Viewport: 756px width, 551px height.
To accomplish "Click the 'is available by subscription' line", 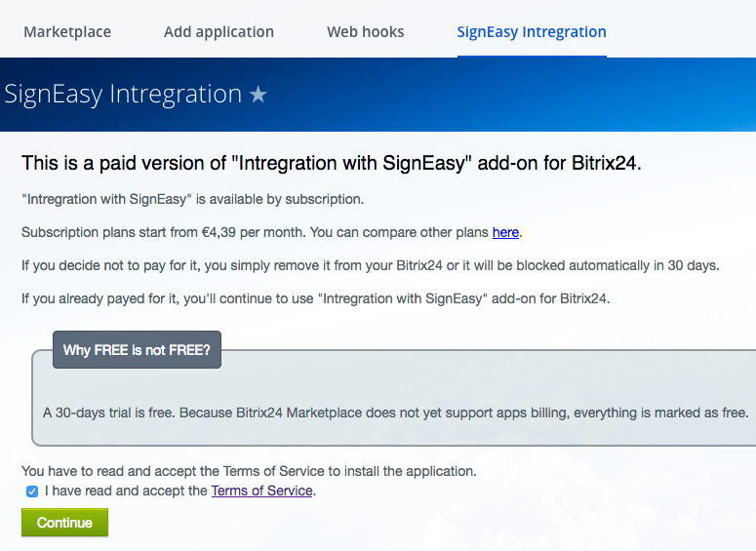I will pyautogui.click(x=192, y=199).
